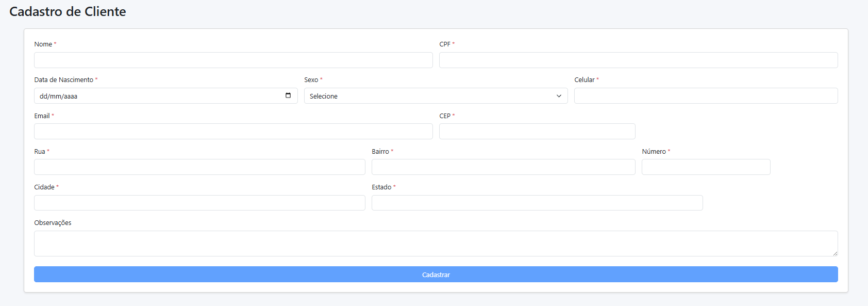Click the Estado input field
The width and height of the screenshot is (868, 306).
[x=537, y=203]
